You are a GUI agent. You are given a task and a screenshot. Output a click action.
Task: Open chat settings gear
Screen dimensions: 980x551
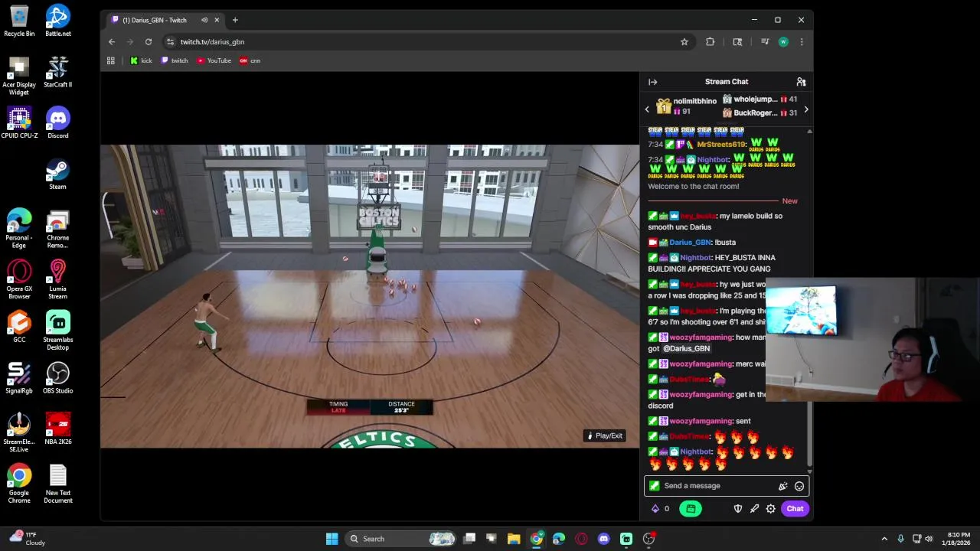click(x=770, y=508)
